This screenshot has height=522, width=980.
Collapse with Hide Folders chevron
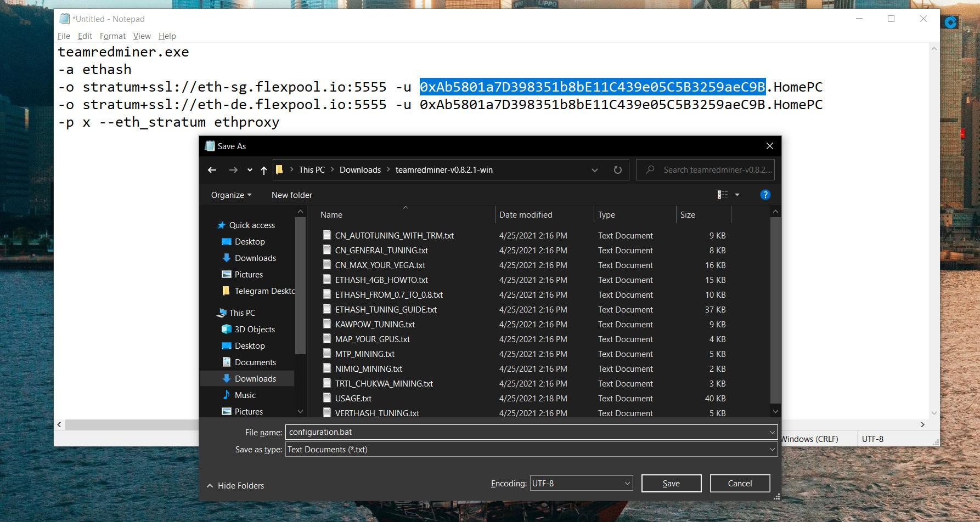coord(210,486)
